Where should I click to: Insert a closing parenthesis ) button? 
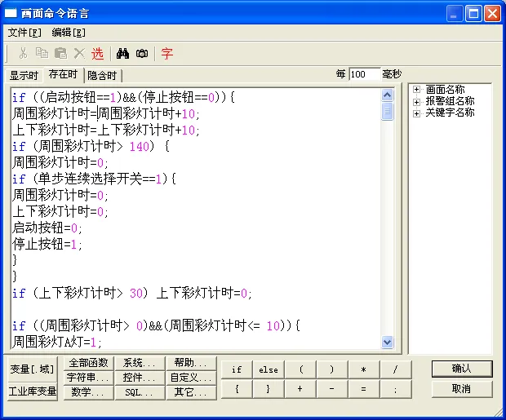332,369
